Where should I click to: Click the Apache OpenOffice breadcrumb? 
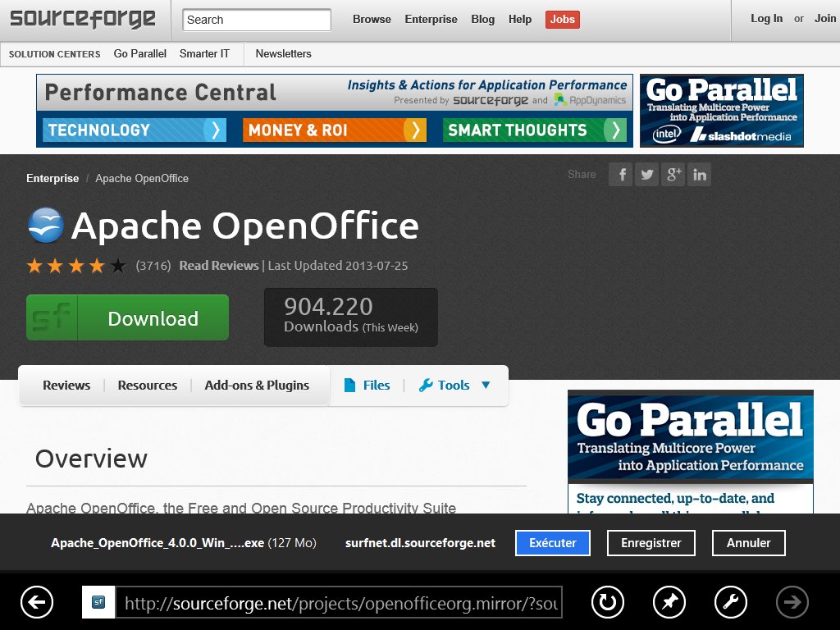[x=142, y=178]
